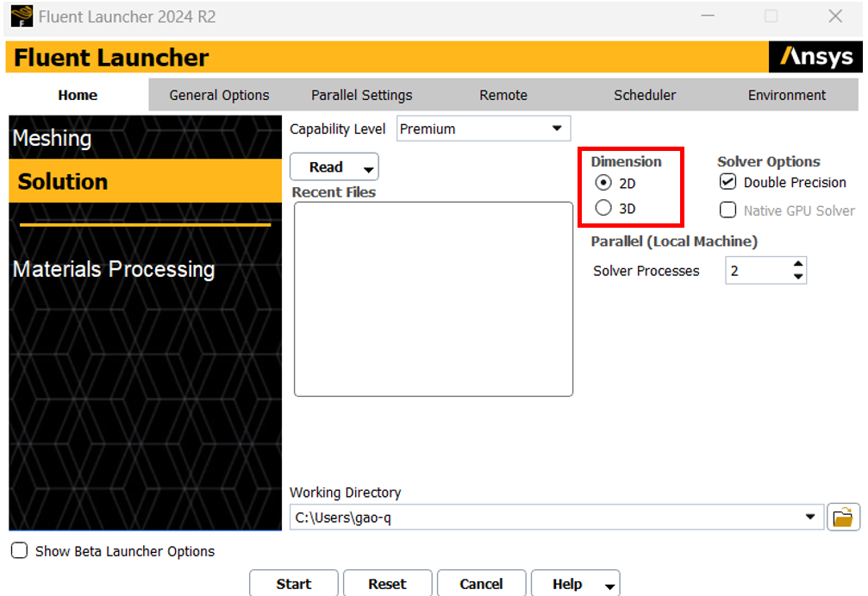Image resolution: width=868 pixels, height=596 pixels.
Task: Check Show Beta Launcher Options
Action: pos(19,550)
